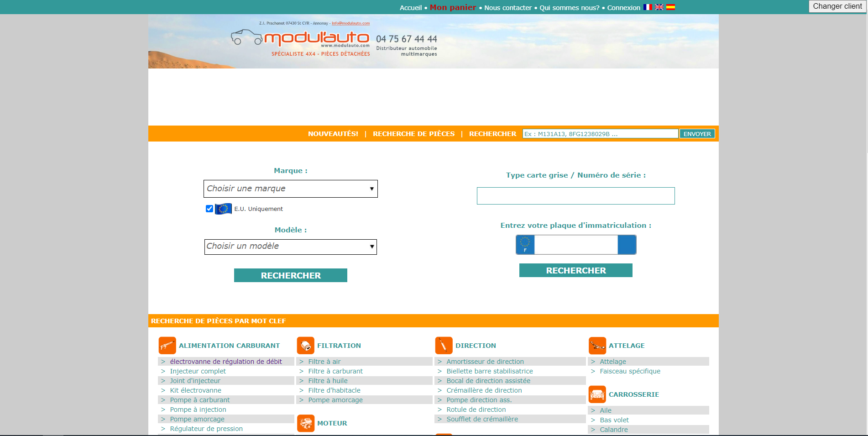Screen dimensions: 868x436
Task: Click the French flag language icon
Action: pyautogui.click(x=648, y=7)
